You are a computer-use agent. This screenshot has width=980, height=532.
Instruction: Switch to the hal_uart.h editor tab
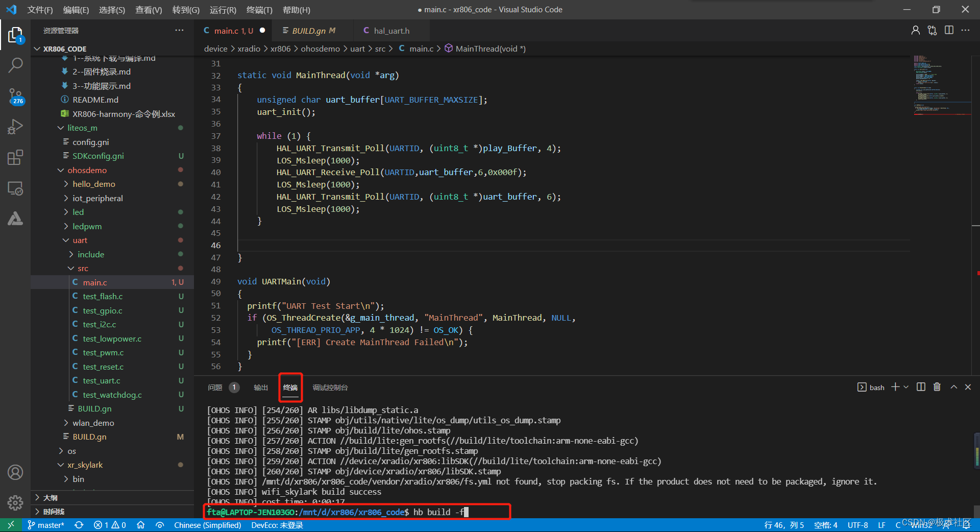point(391,31)
